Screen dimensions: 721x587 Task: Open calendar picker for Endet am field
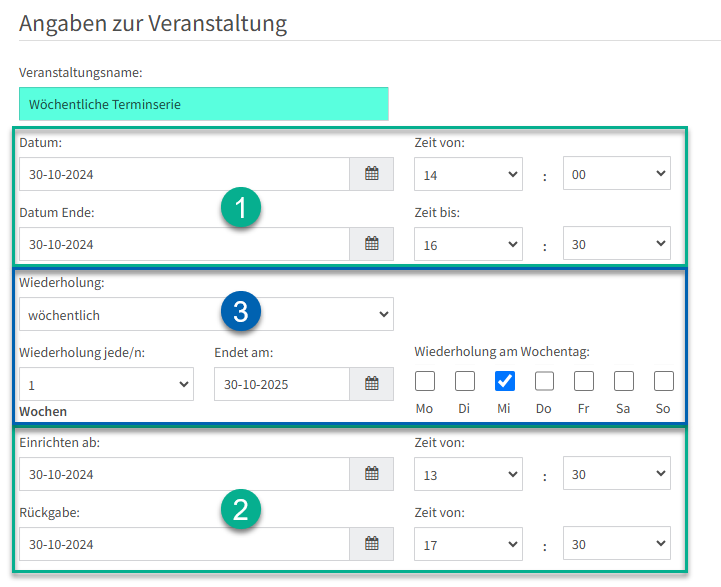point(372,383)
